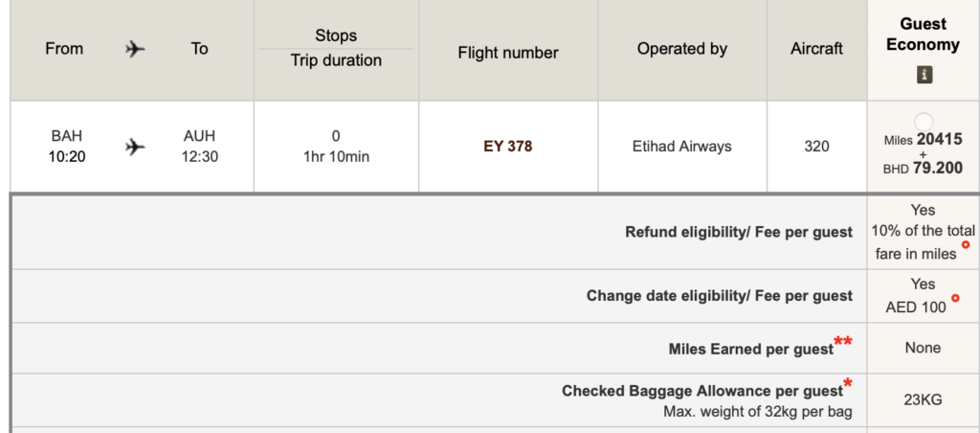Screen dimensions: 980x433
Task: Click the 320 aircraft type cell
Action: (x=817, y=147)
